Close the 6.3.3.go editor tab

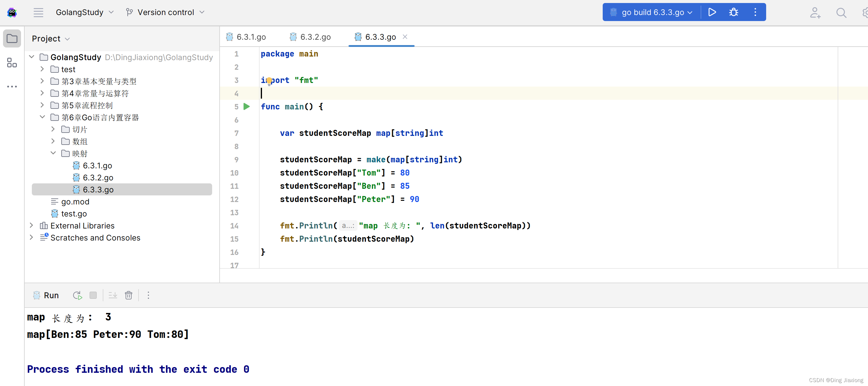point(405,37)
